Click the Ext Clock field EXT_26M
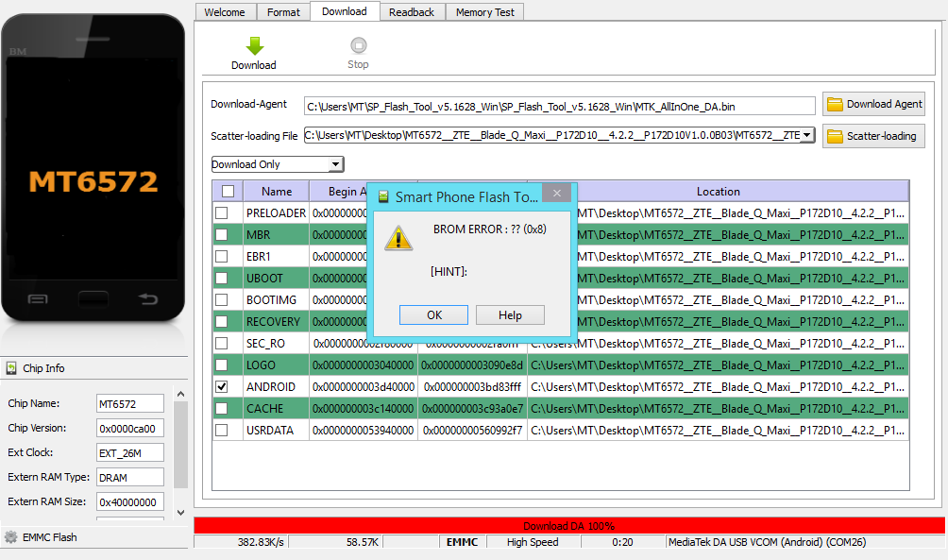The image size is (948, 560). coord(130,453)
